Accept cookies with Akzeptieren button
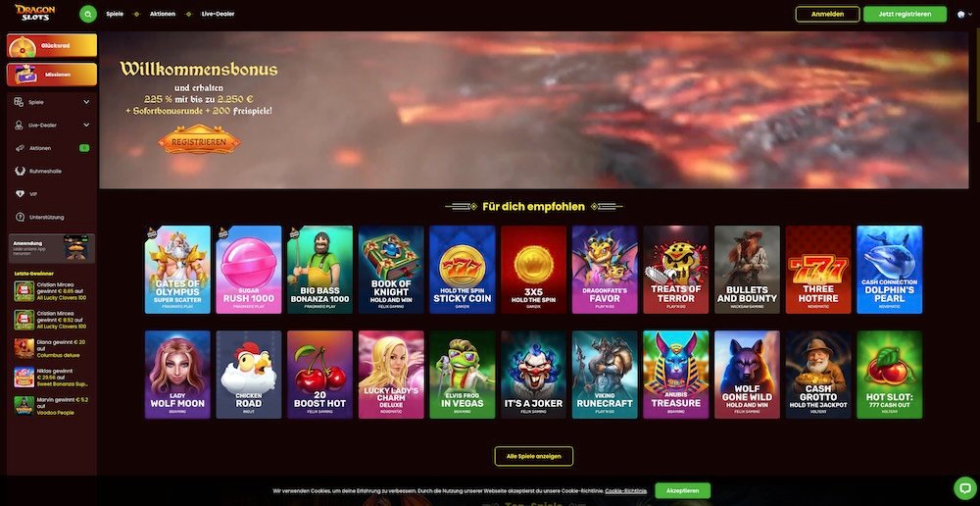980x506 pixels. [682, 491]
